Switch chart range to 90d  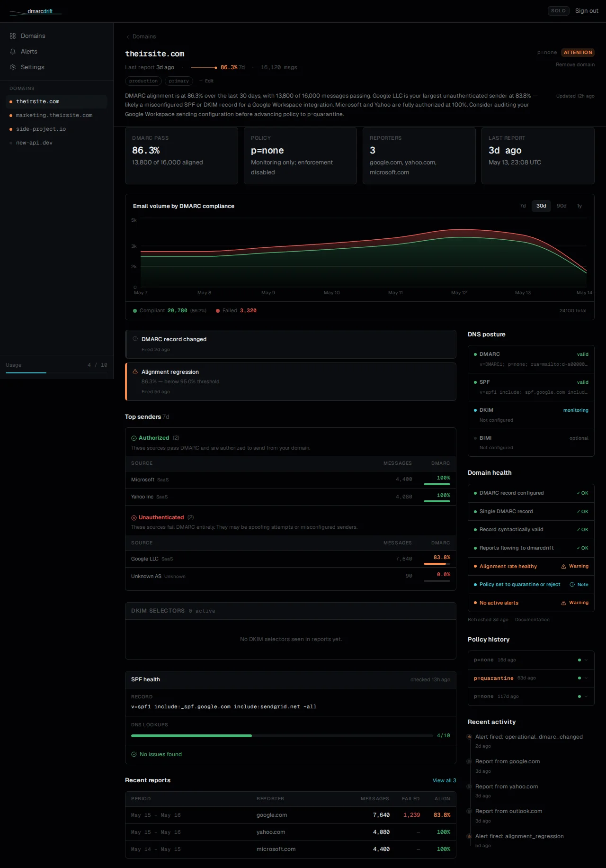(x=561, y=206)
